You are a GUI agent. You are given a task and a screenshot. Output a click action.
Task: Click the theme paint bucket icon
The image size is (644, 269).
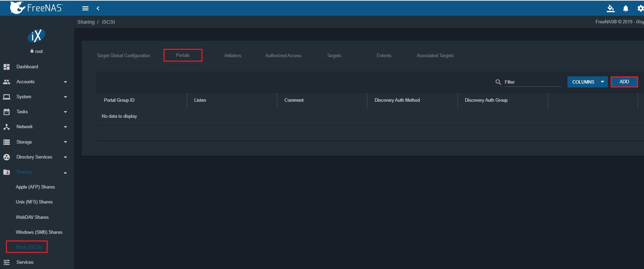610,8
